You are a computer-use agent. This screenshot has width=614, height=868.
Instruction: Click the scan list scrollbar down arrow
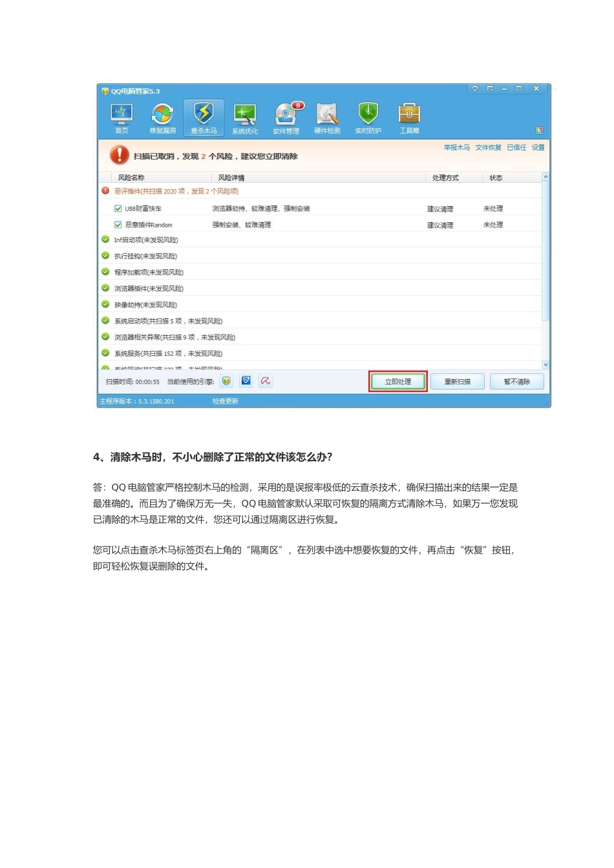(x=545, y=365)
